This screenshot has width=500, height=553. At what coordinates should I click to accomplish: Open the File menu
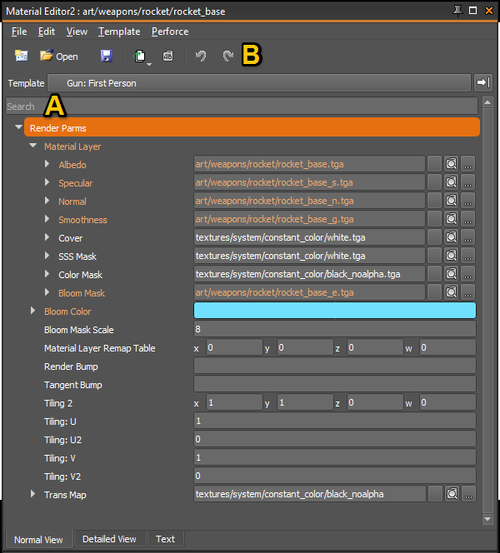pyautogui.click(x=19, y=32)
